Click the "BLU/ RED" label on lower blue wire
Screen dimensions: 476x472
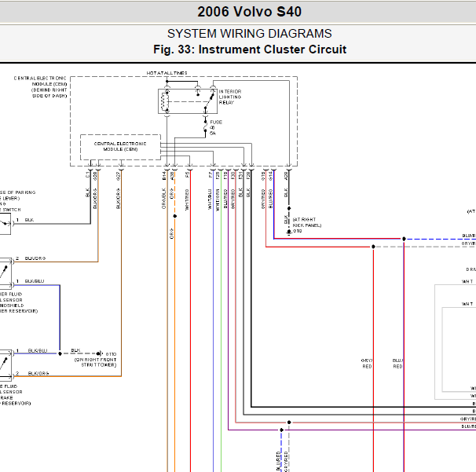coord(397,364)
